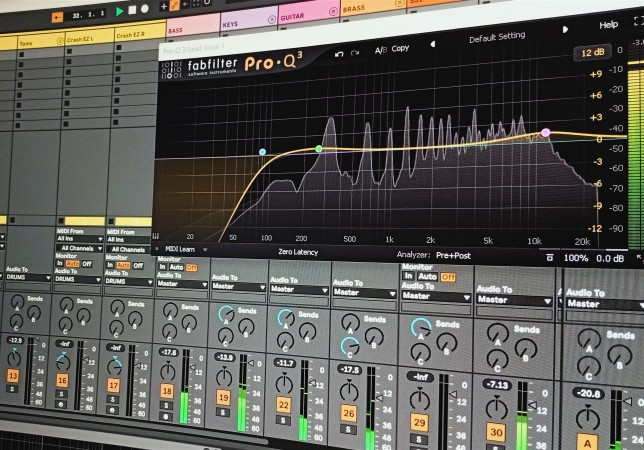Unfold the GUITAR group track button

333,12
